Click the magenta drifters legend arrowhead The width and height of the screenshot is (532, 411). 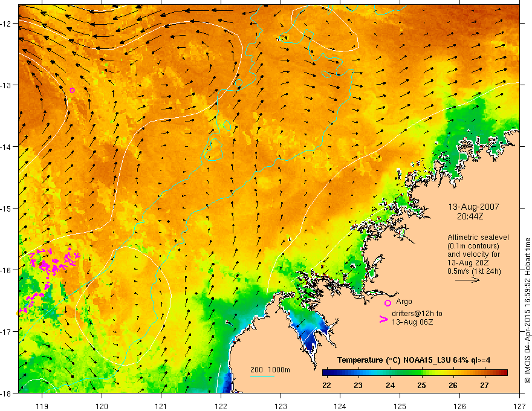coord(384,319)
